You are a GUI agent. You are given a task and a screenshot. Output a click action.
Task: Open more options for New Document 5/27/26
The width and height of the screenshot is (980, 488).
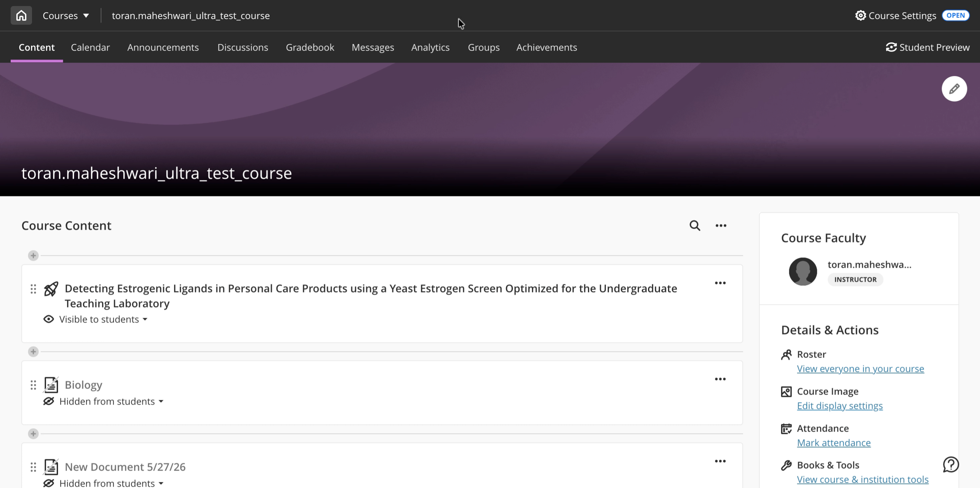tap(720, 461)
